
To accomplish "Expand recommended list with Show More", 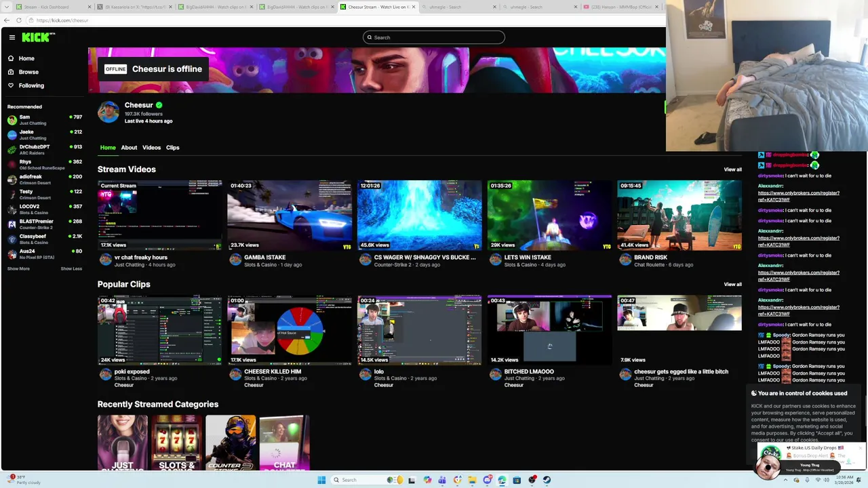I will click(x=18, y=268).
